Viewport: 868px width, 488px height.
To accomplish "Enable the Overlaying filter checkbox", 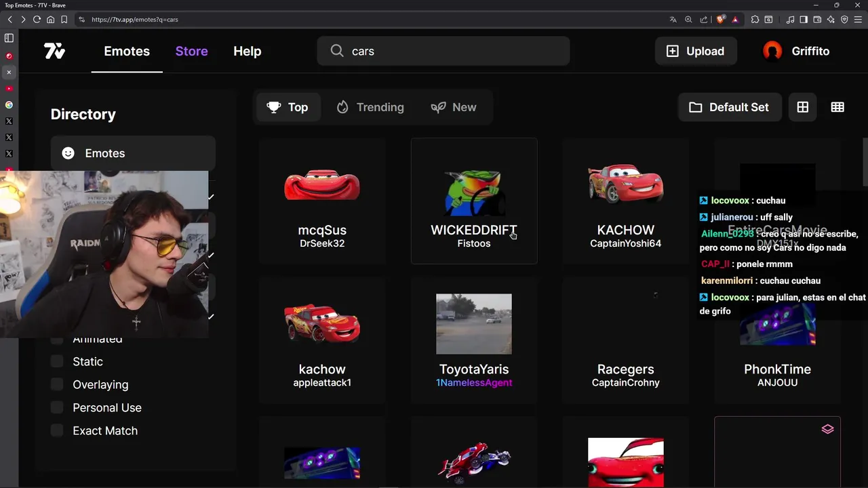I will (57, 384).
